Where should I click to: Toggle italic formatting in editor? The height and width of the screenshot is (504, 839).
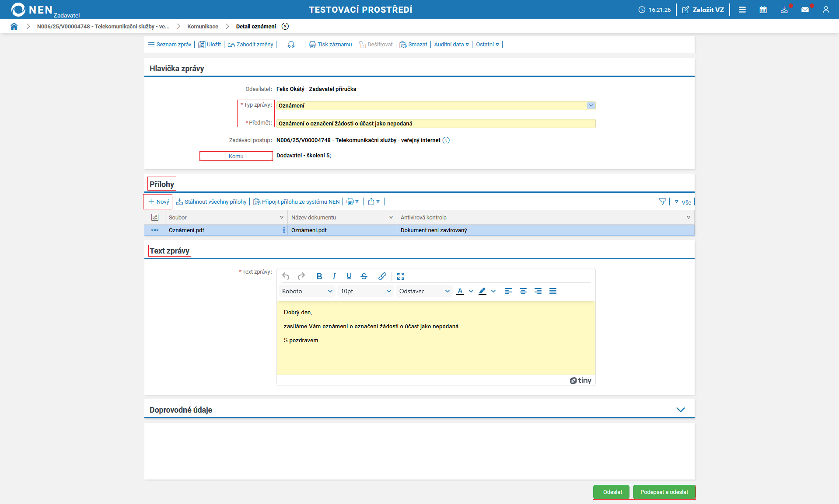(x=334, y=276)
